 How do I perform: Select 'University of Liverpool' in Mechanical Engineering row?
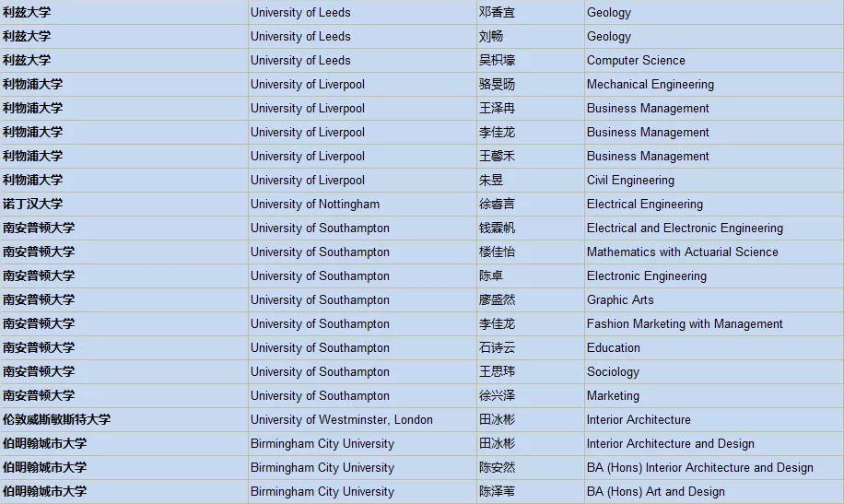click(308, 85)
